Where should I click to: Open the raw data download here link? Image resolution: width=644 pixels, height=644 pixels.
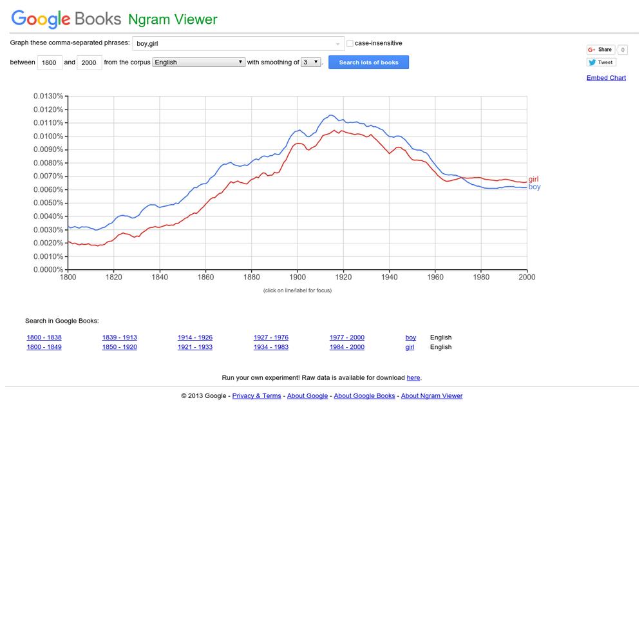point(413,378)
